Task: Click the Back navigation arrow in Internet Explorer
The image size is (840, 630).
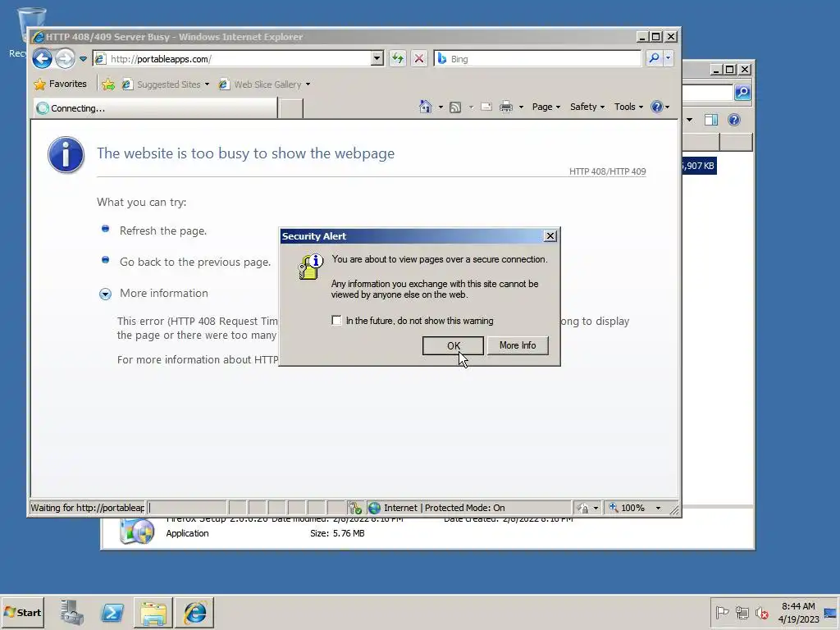Action: pos(43,58)
